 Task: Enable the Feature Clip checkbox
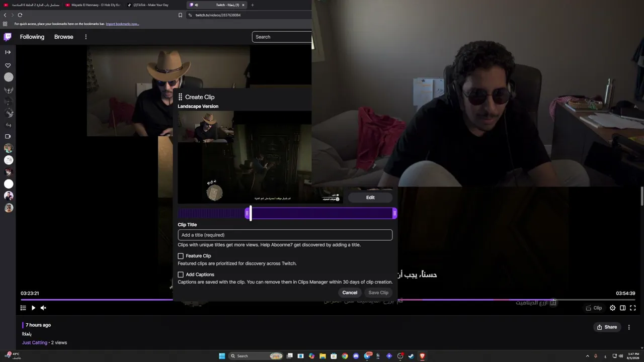(x=181, y=256)
